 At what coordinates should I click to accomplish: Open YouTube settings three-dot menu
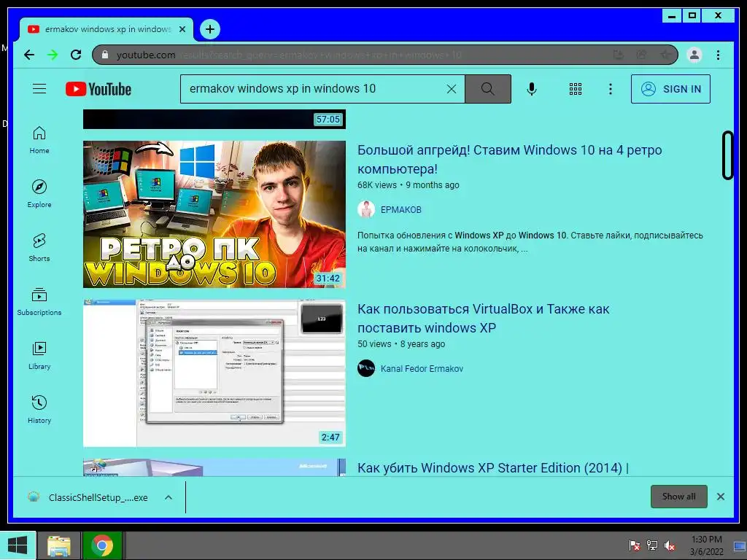pyautogui.click(x=611, y=89)
